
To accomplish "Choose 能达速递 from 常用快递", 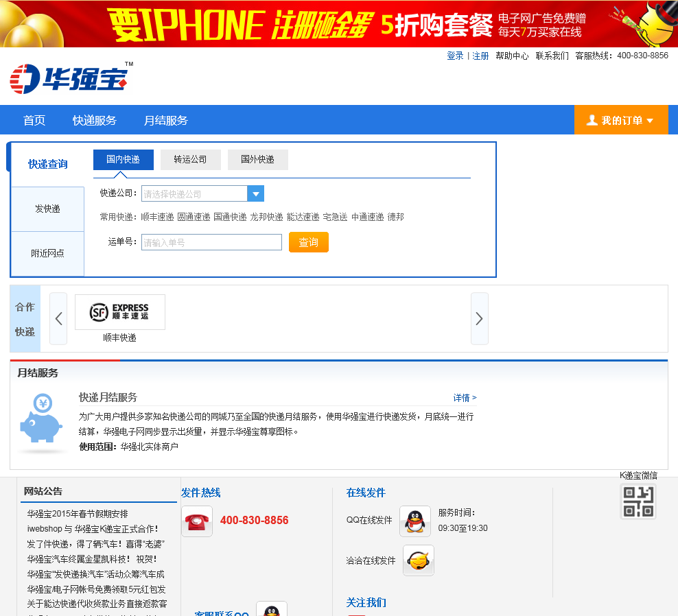I will click(303, 217).
